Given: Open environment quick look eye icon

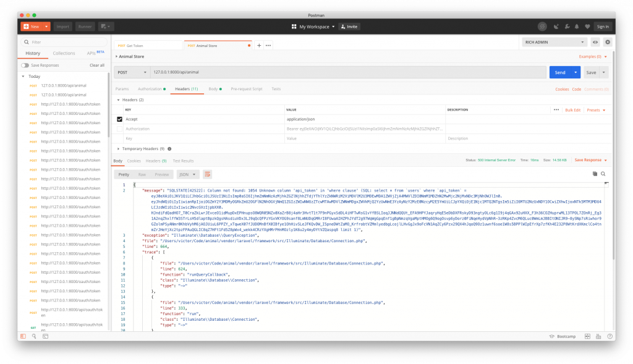Looking at the screenshot, I should tap(595, 42).
